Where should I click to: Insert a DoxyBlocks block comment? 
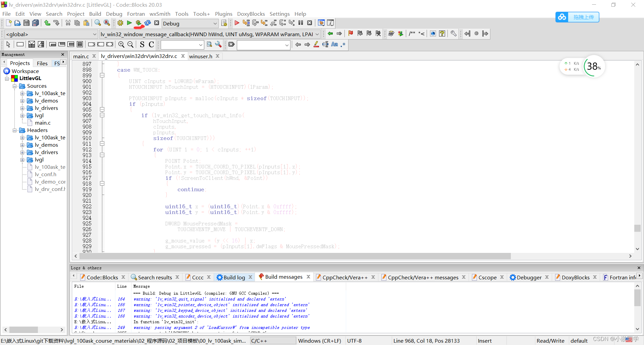point(412,33)
